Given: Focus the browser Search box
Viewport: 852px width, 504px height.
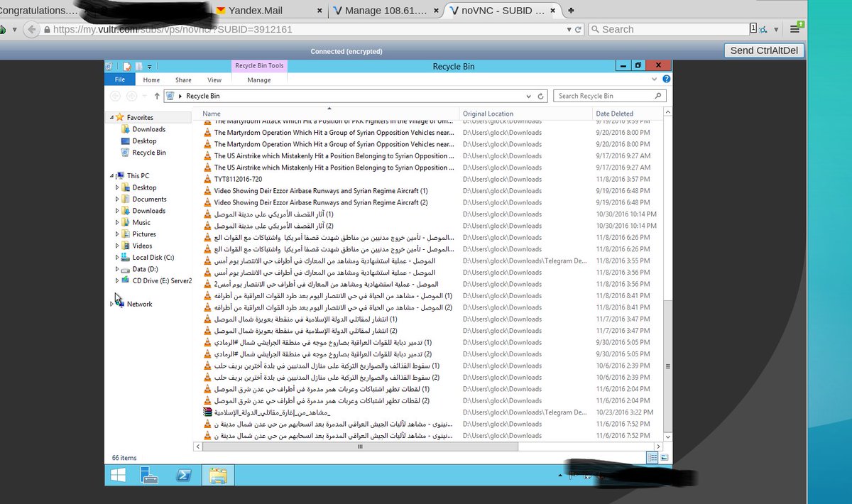Looking at the screenshot, I should (668, 30).
